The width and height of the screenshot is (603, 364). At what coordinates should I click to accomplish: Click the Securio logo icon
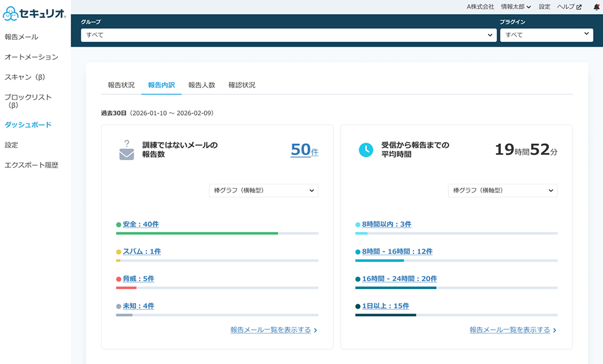12,13
